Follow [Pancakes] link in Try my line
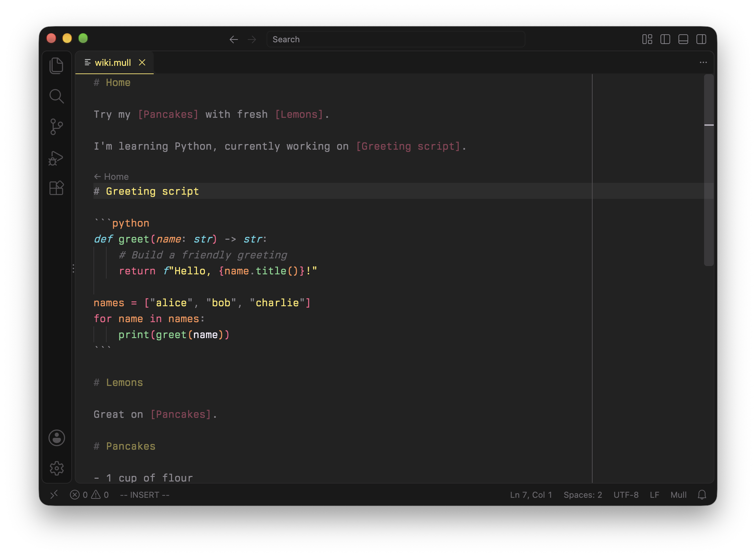Image resolution: width=756 pixels, height=557 pixels. coord(168,115)
